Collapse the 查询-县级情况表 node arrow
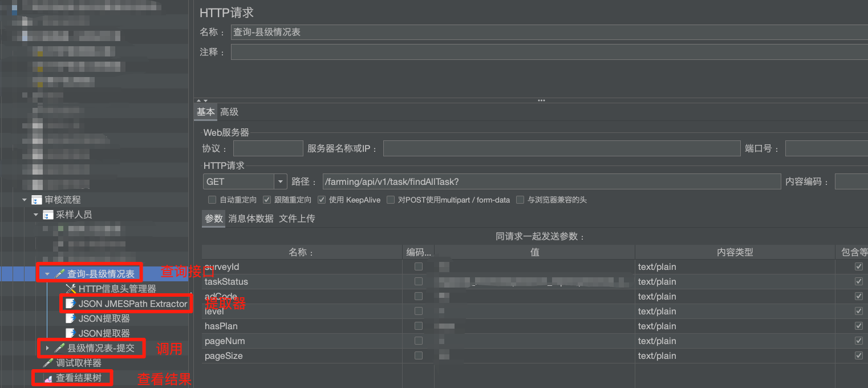Viewport: 868px width, 388px height. [47, 274]
